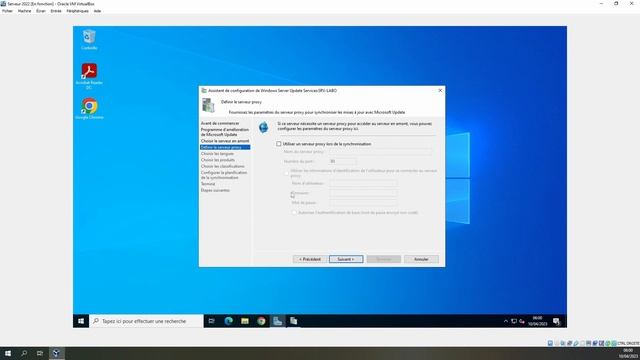Click the WSUS server icon in wizard header
Screen dimensions: 640x360
coord(208,105)
